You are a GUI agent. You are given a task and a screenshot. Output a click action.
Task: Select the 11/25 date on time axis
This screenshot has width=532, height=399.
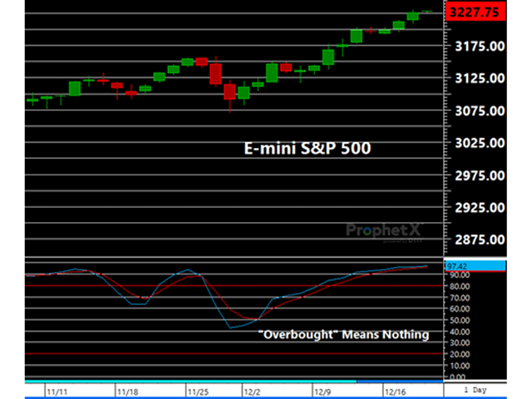[x=198, y=392]
